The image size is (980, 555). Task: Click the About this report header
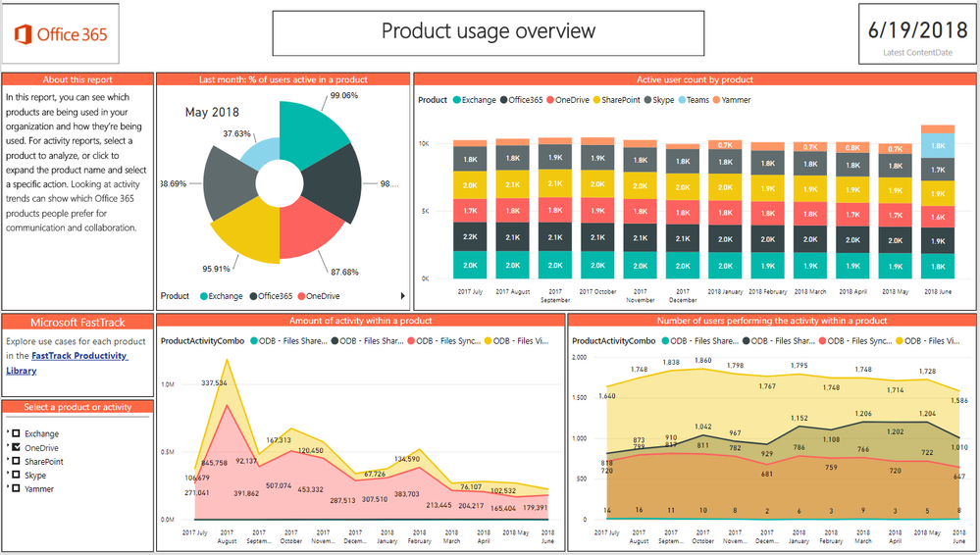pyautogui.click(x=77, y=79)
